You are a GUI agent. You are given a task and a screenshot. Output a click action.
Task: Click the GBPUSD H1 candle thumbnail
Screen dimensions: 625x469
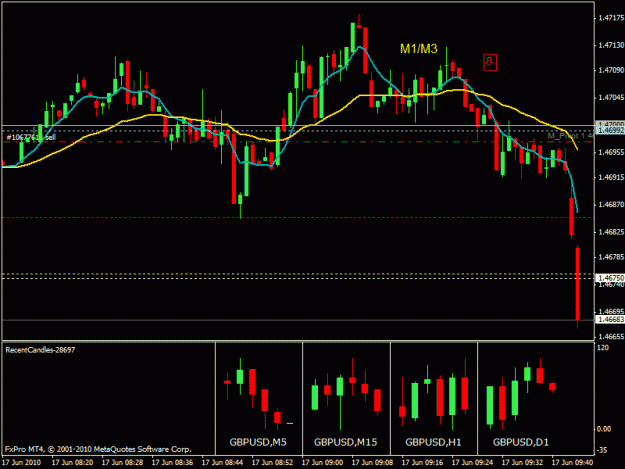pos(434,394)
